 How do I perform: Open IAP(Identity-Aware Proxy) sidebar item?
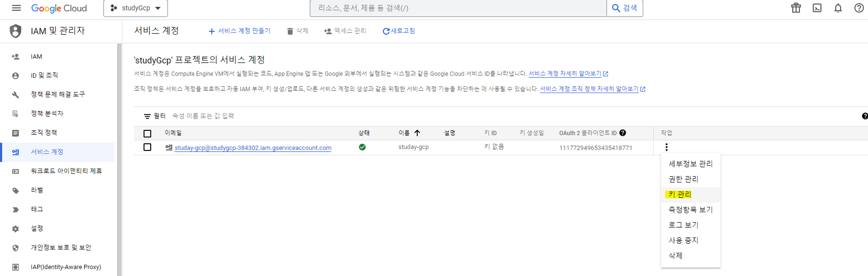(57, 266)
